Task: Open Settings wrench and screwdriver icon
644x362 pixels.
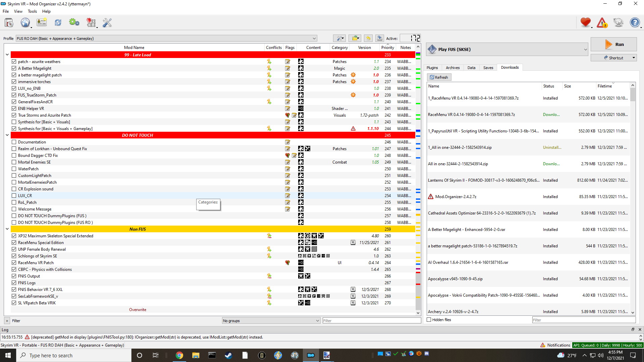Action: pos(107,23)
